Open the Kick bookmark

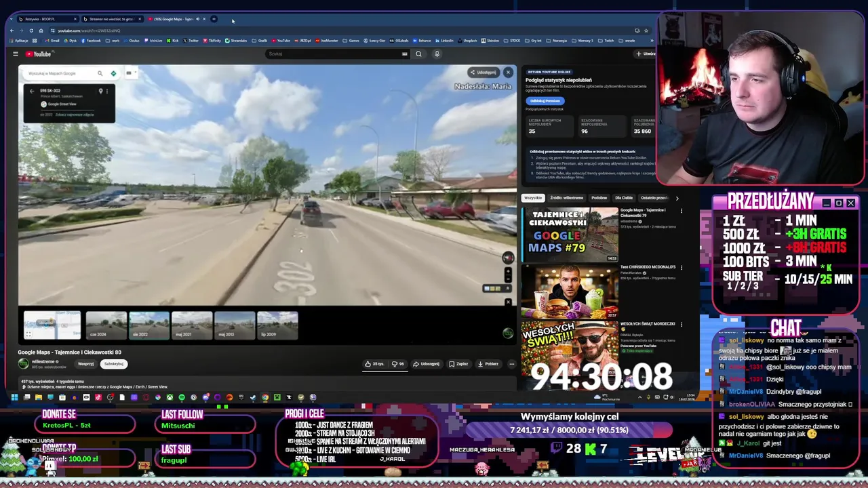coord(172,41)
